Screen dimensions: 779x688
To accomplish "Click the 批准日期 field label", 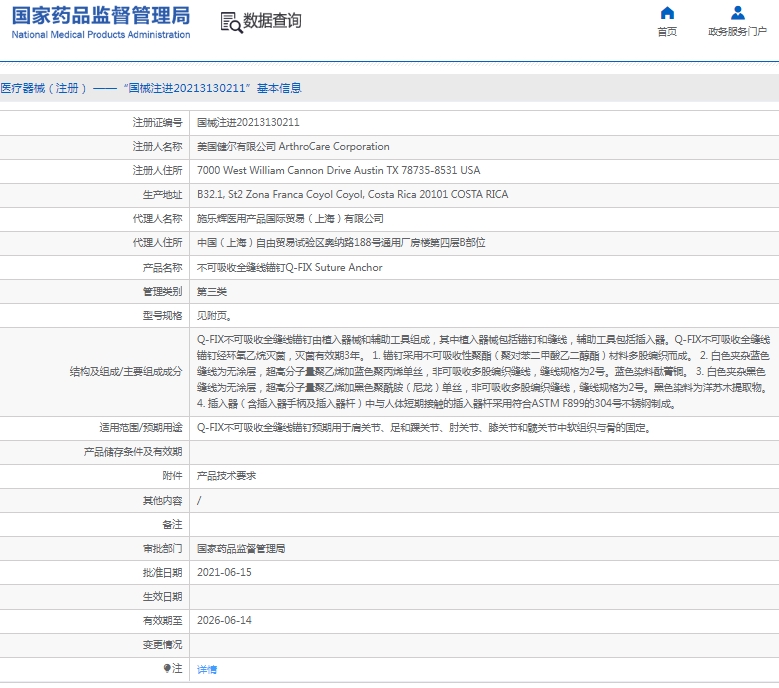I will pyautogui.click(x=162, y=573).
